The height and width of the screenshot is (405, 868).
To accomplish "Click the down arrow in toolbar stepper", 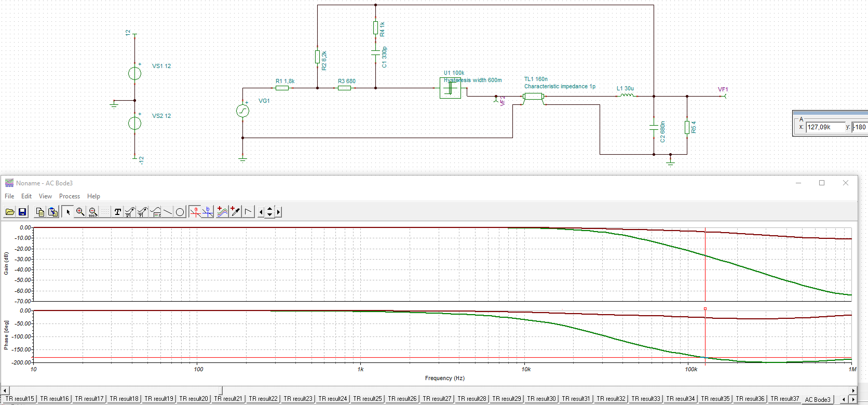I will [269, 214].
